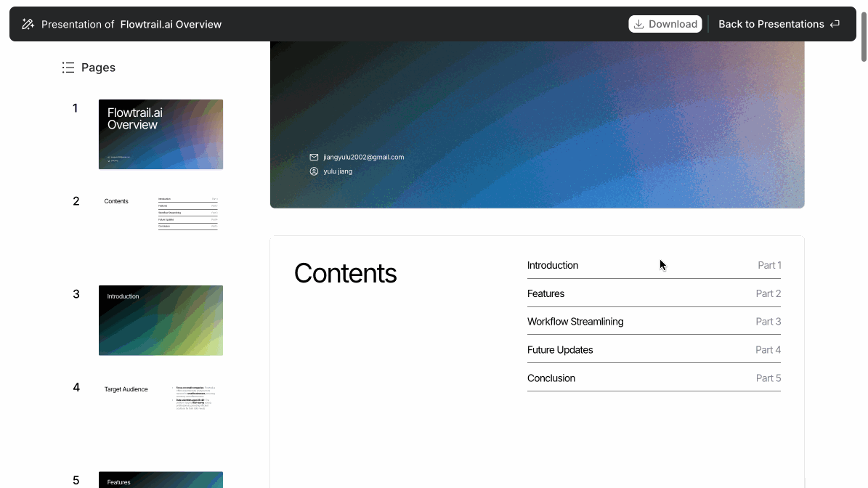The width and height of the screenshot is (868, 488).
Task: Click Back to Presentations
Action: [x=771, y=23]
